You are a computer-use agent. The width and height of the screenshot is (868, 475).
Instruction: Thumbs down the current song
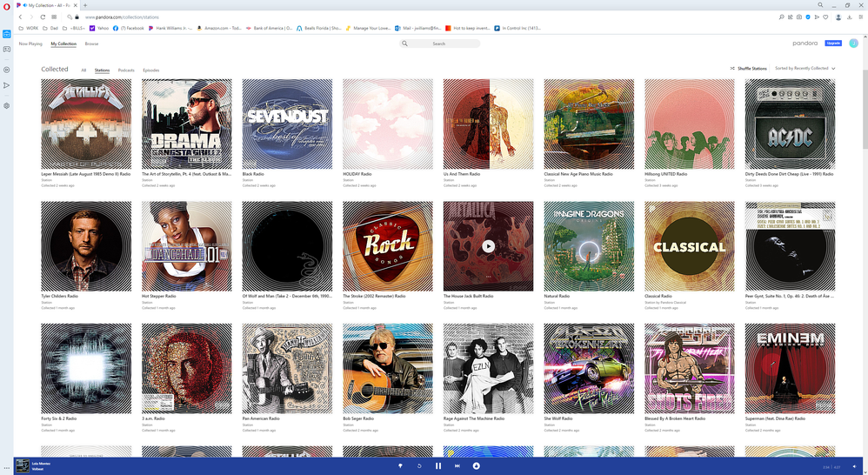coord(400,466)
